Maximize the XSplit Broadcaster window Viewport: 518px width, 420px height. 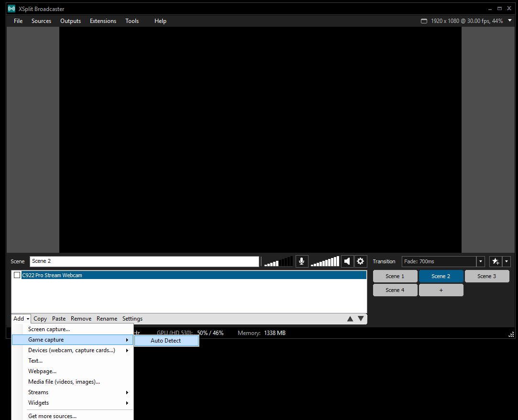coord(499,9)
